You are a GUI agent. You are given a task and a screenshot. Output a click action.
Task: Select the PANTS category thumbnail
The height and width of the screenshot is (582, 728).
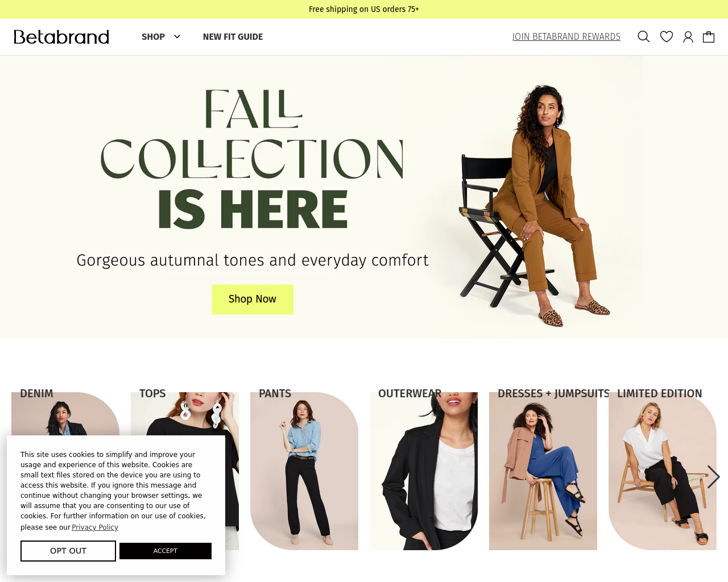[304, 471]
